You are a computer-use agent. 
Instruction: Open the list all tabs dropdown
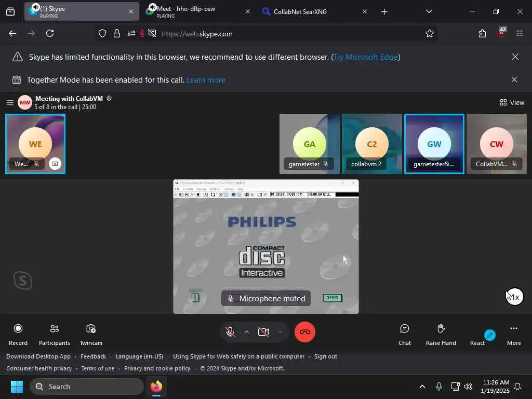pyautogui.click(x=429, y=11)
